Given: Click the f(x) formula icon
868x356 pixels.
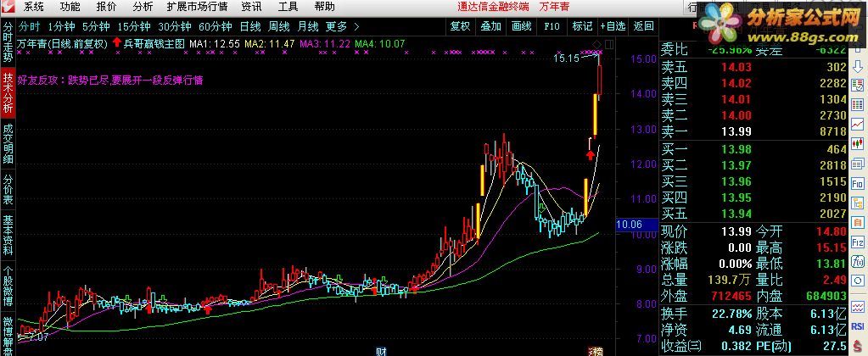Looking at the screenshot, I should coord(858,261).
